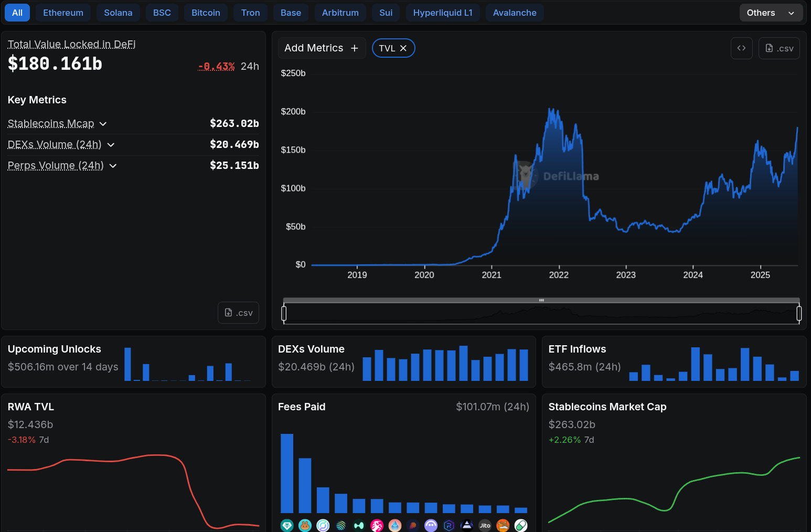Open the Upcoming Unlocks card
Screen dimensions: 811x532
click(x=133, y=362)
